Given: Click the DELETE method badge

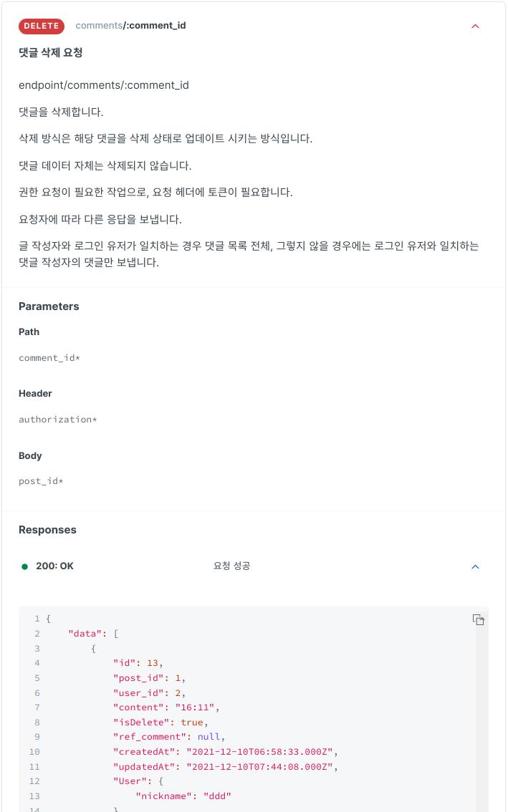Looking at the screenshot, I should tap(41, 26).
